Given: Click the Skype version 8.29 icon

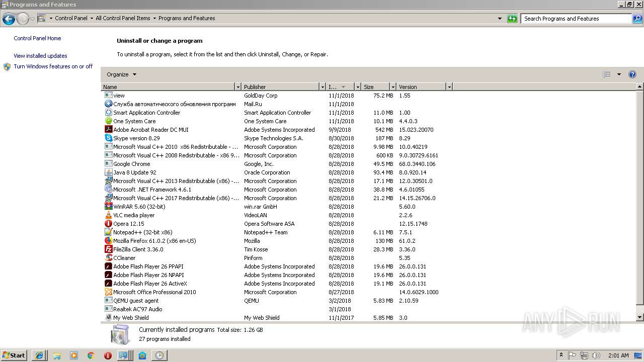Looking at the screenshot, I should pos(108,138).
